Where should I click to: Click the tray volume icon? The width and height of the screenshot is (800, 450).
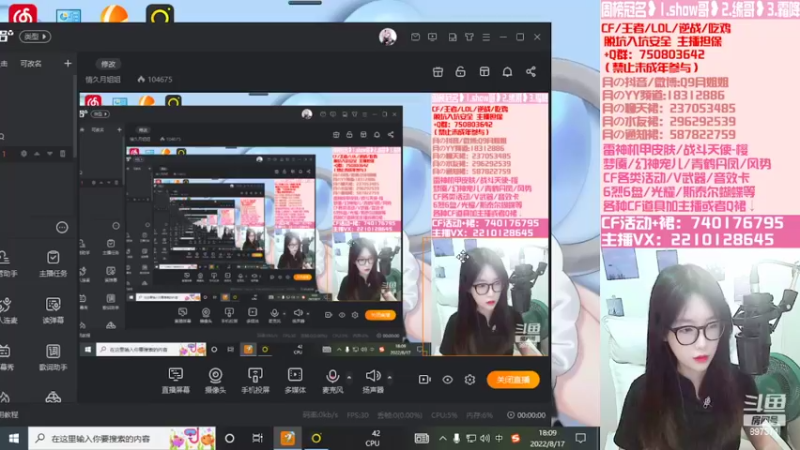click(x=485, y=438)
